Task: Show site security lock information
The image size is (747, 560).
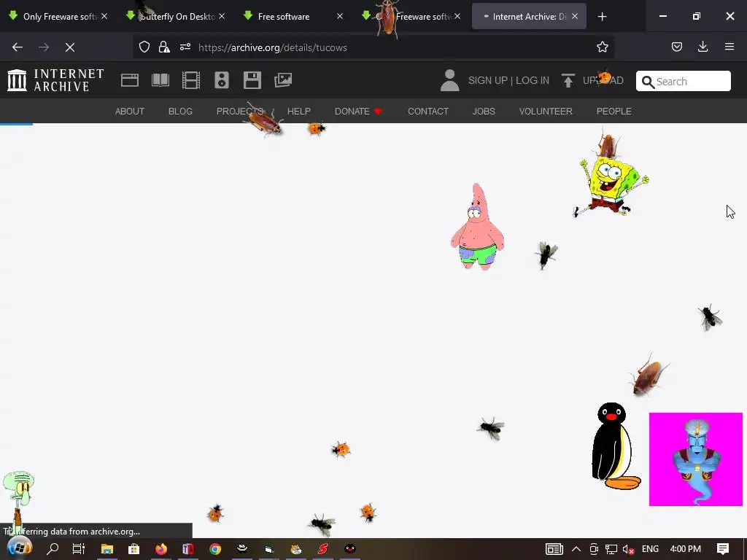Action: [164, 47]
